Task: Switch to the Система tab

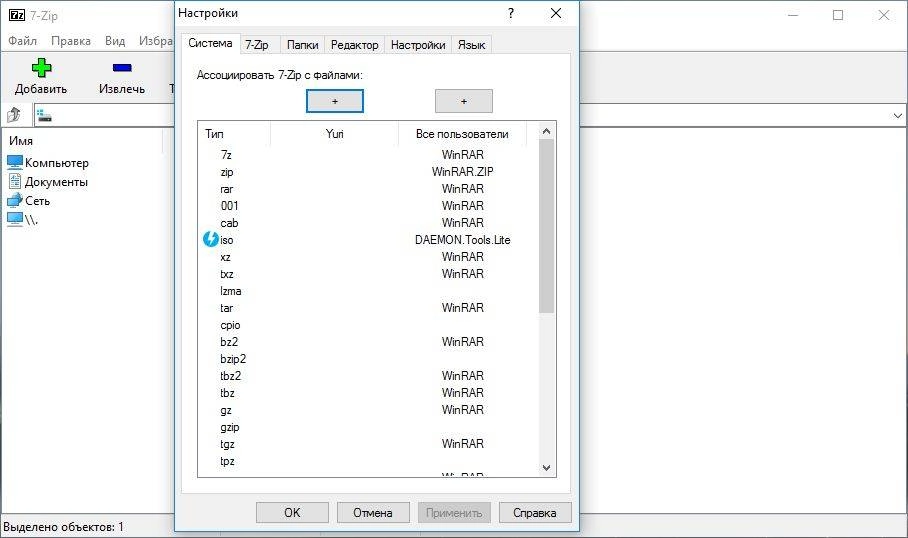Action: click(x=210, y=43)
